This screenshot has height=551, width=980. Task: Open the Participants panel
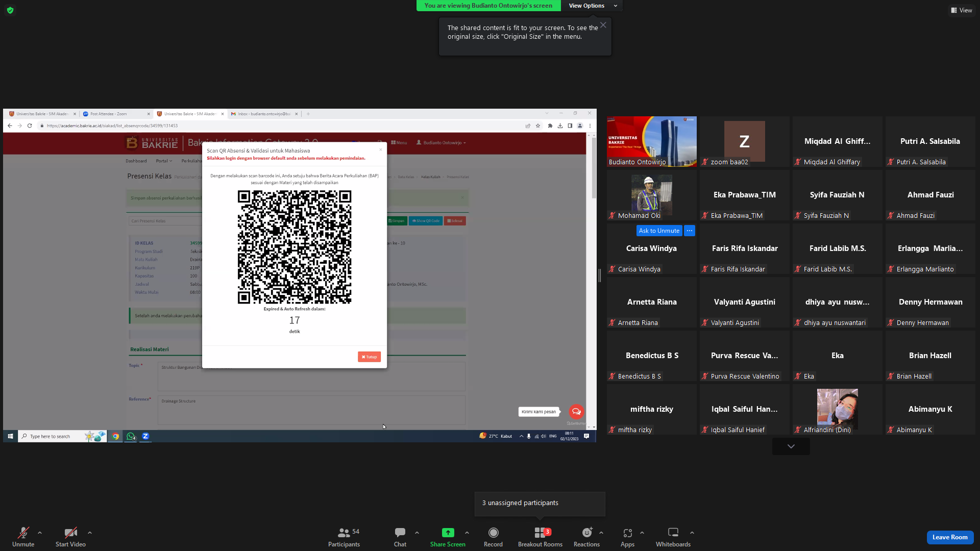tap(344, 537)
